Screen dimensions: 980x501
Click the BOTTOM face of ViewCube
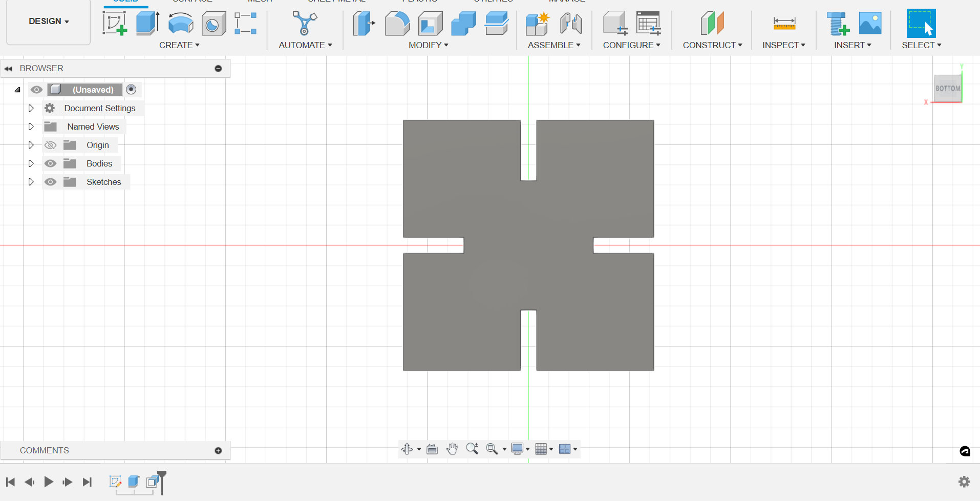pyautogui.click(x=948, y=89)
